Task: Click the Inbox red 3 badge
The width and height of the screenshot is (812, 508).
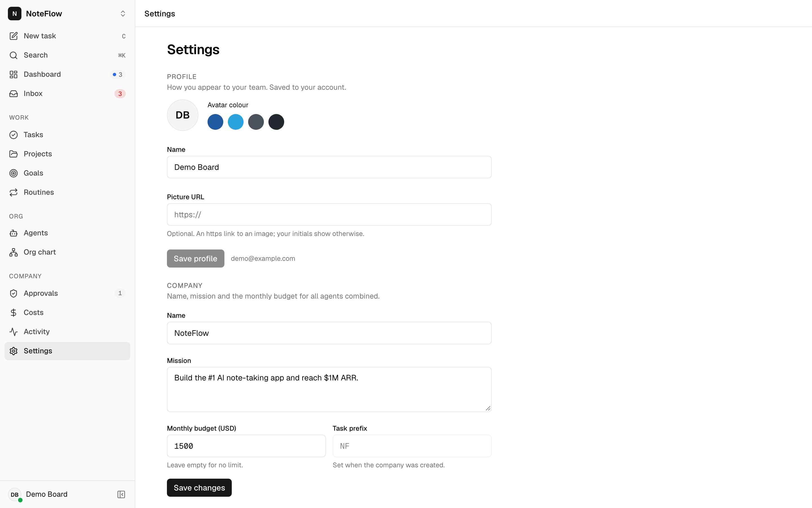Action: (x=120, y=94)
